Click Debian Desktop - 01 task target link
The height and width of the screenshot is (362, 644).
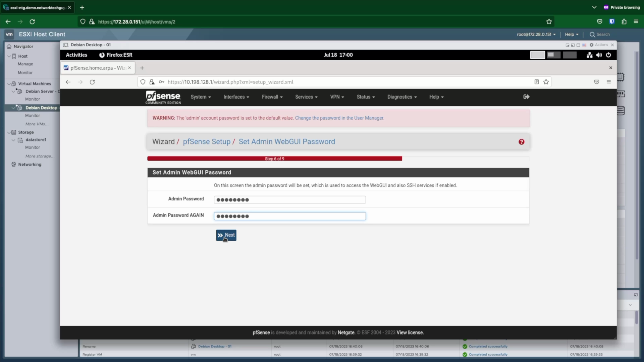(215, 346)
